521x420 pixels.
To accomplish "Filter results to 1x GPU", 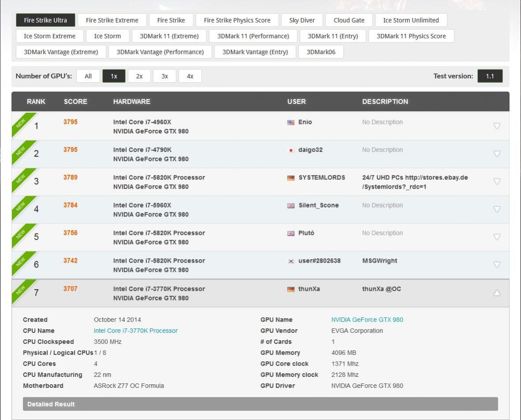I will point(114,76).
